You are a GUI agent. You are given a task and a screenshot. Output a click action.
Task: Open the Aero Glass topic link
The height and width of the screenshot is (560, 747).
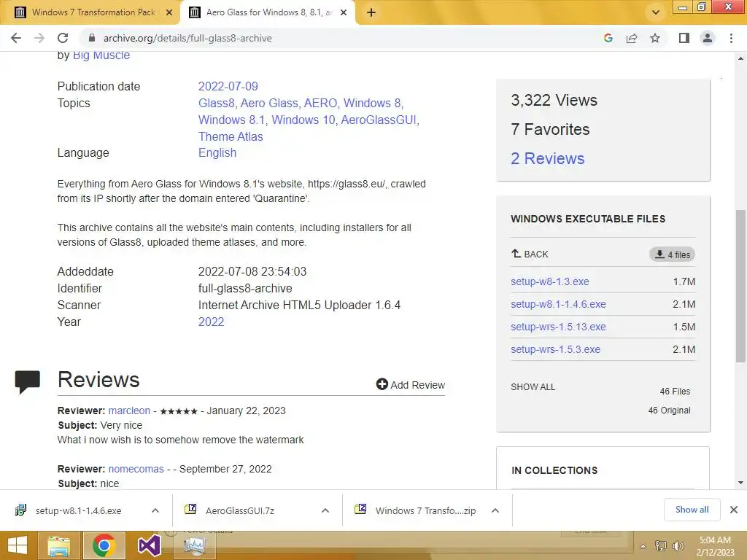(269, 103)
